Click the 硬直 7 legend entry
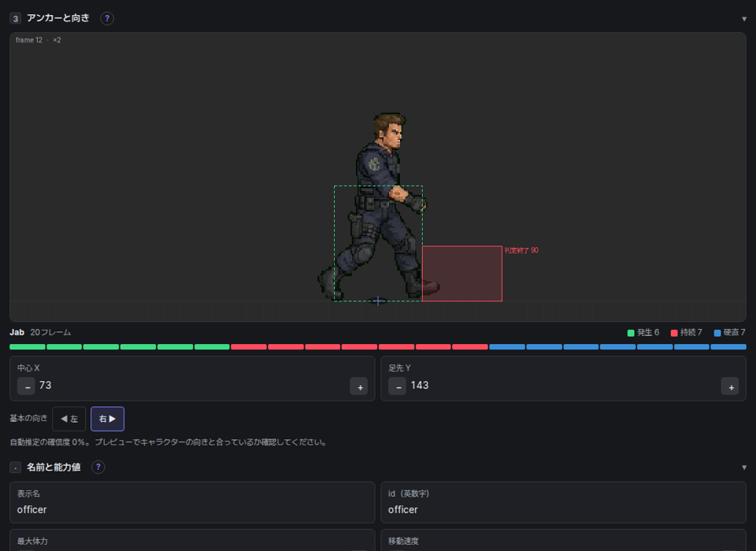This screenshot has width=756, height=551. pyautogui.click(x=730, y=333)
